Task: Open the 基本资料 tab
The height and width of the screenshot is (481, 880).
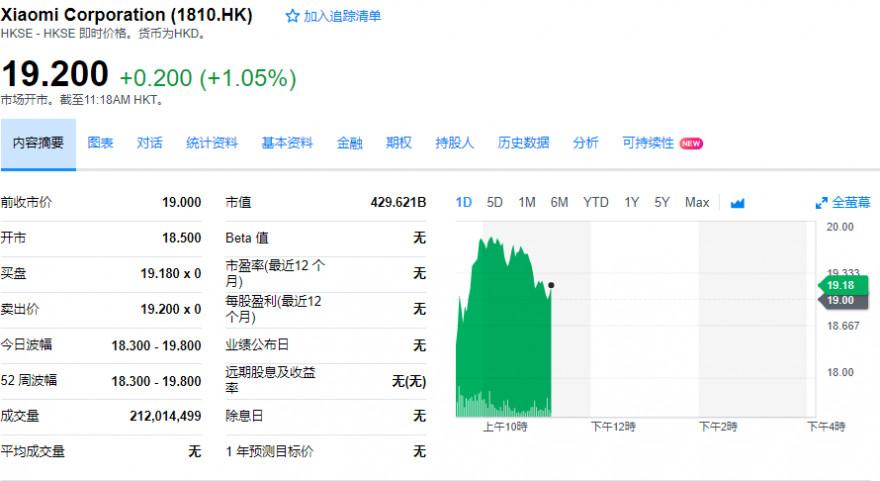Action: click(287, 143)
